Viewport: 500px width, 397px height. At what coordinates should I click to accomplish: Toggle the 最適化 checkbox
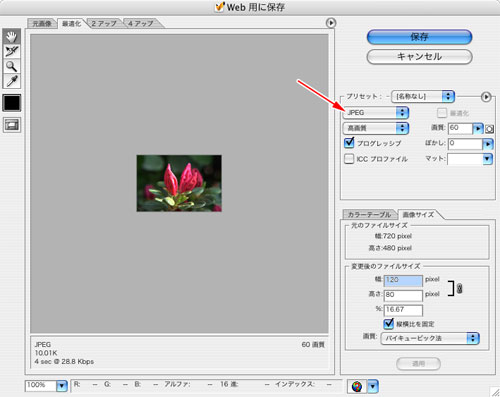(442, 113)
